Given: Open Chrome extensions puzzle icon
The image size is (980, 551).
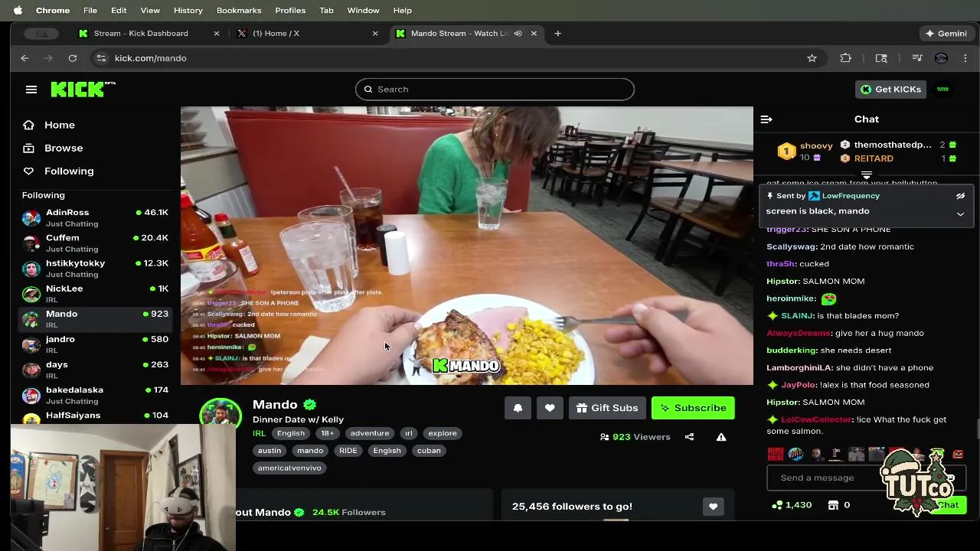Looking at the screenshot, I should point(846,58).
